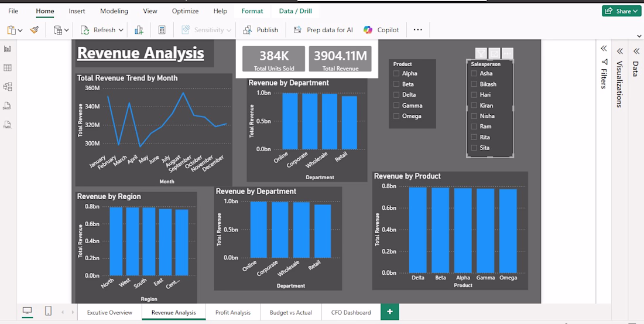Click the previous page tabs arrow

pos(63,312)
